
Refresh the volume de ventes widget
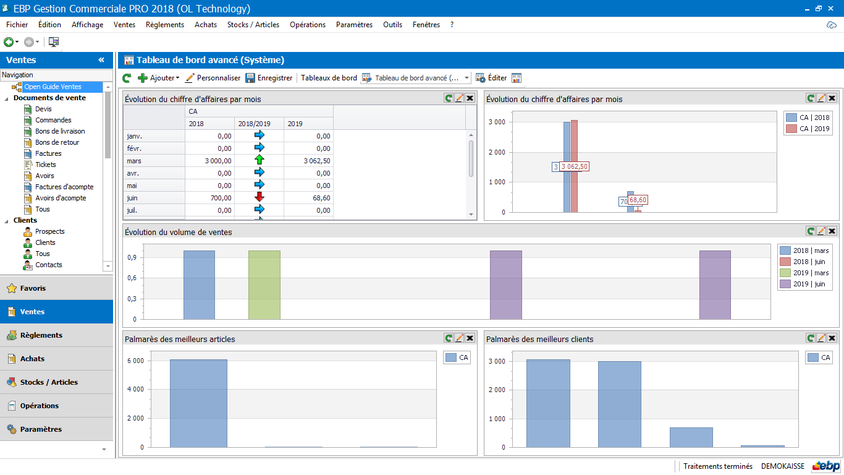(810, 231)
